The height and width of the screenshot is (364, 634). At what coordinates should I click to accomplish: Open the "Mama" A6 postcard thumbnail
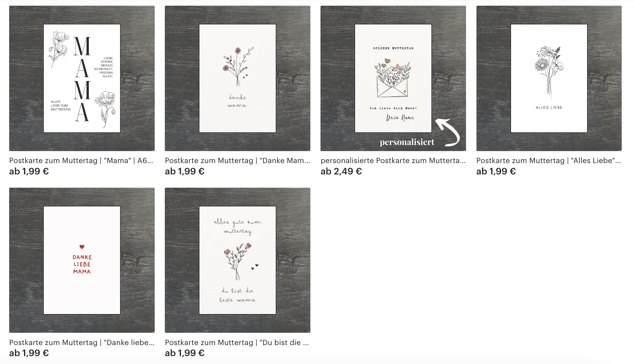[82, 78]
